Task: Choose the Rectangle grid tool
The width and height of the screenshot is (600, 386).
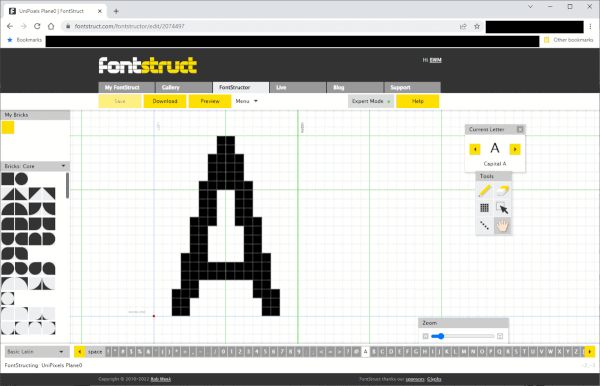Action: [484, 208]
